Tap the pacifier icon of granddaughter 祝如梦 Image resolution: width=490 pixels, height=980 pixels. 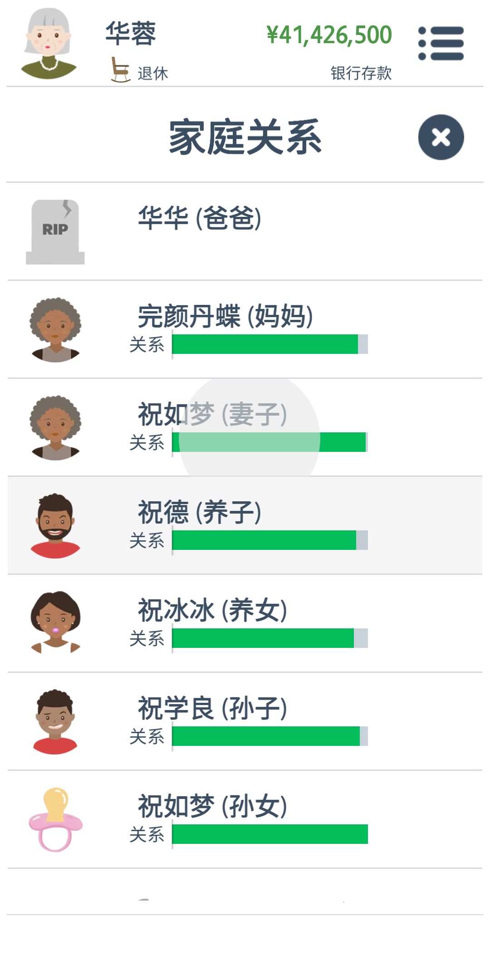[x=55, y=819]
